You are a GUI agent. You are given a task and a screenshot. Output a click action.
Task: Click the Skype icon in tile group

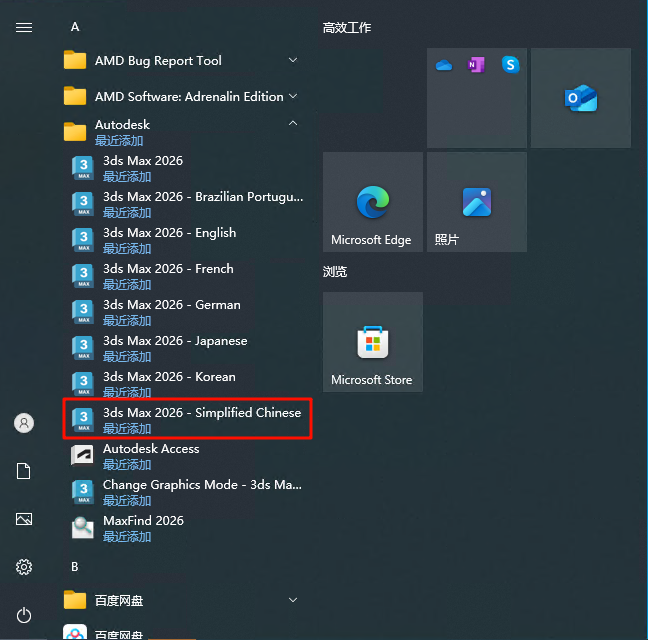pos(511,65)
